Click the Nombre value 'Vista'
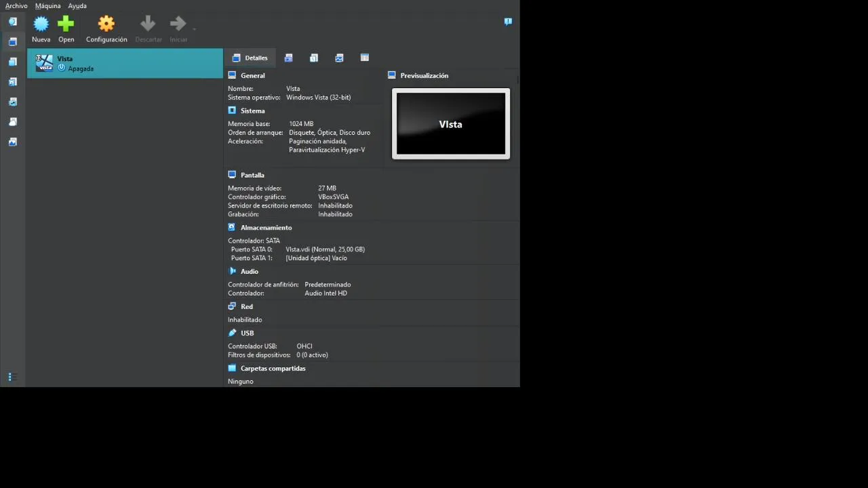 click(x=293, y=89)
